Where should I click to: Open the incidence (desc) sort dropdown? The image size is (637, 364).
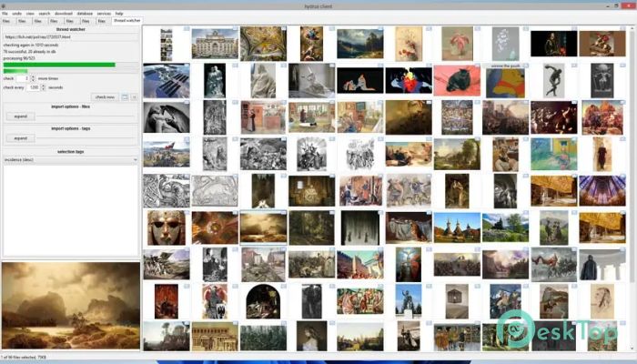71,160
